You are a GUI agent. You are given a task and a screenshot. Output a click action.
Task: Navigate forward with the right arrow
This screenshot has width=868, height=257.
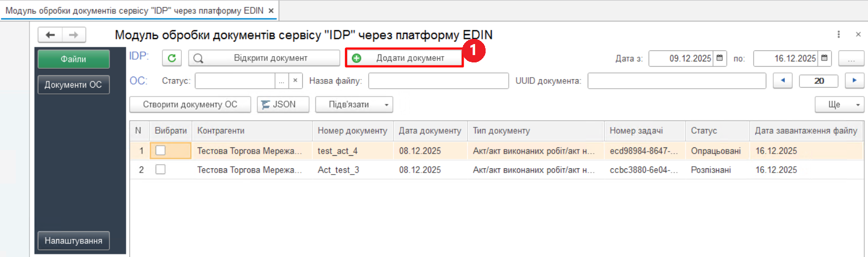click(74, 35)
